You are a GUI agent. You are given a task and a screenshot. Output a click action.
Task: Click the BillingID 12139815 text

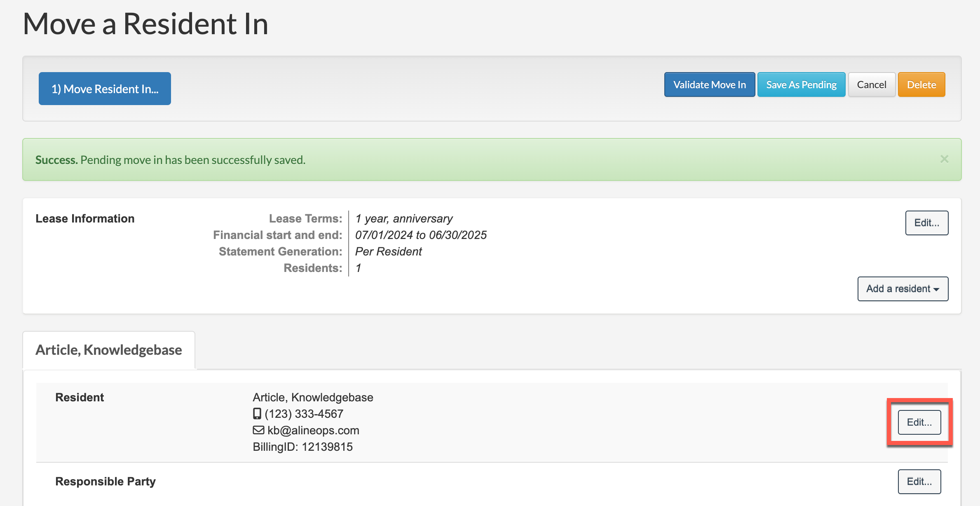pyautogui.click(x=302, y=447)
